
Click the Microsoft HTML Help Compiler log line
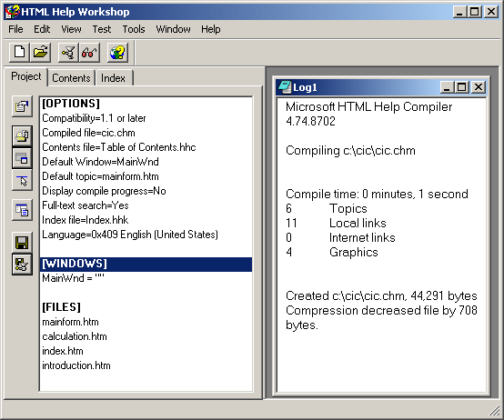(368, 114)
